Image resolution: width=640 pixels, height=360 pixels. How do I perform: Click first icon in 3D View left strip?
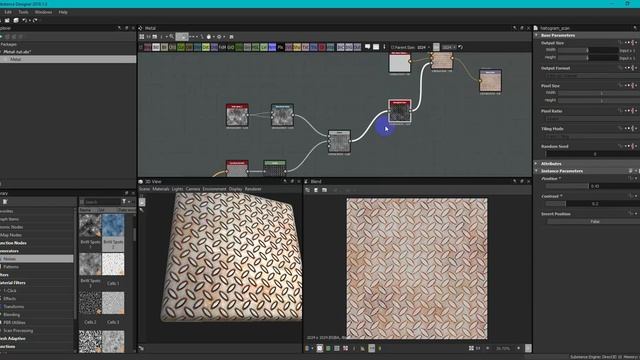142,202
